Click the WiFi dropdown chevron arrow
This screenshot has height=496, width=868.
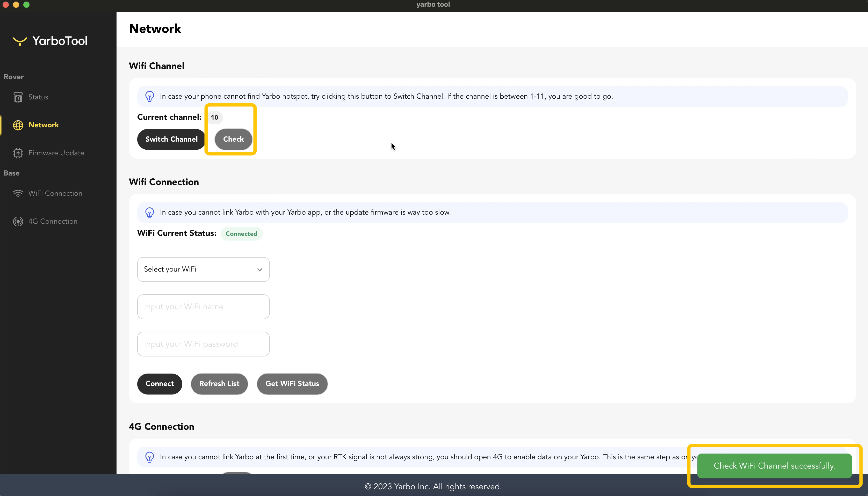pos(259,270)
